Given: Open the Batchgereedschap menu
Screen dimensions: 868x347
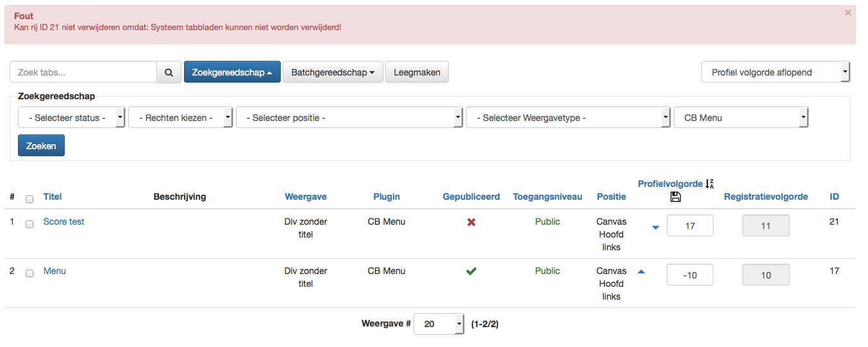Looking at the screenshot, I should [333, 72].
